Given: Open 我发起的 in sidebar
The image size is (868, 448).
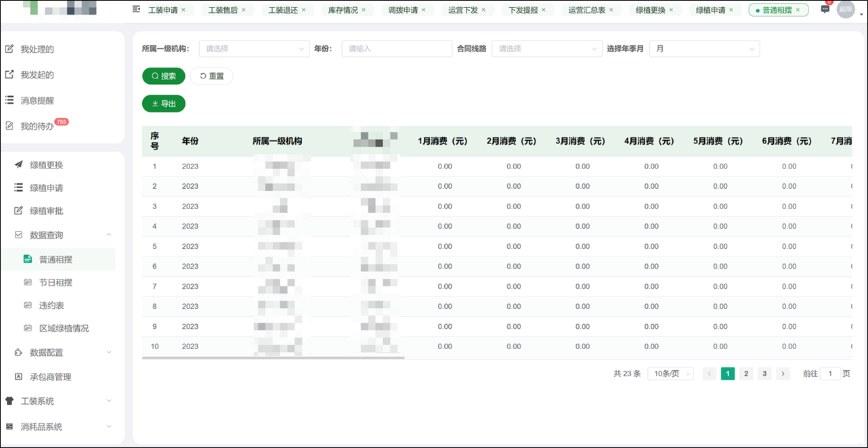Looking at the screenshot, I should [37, 75].
